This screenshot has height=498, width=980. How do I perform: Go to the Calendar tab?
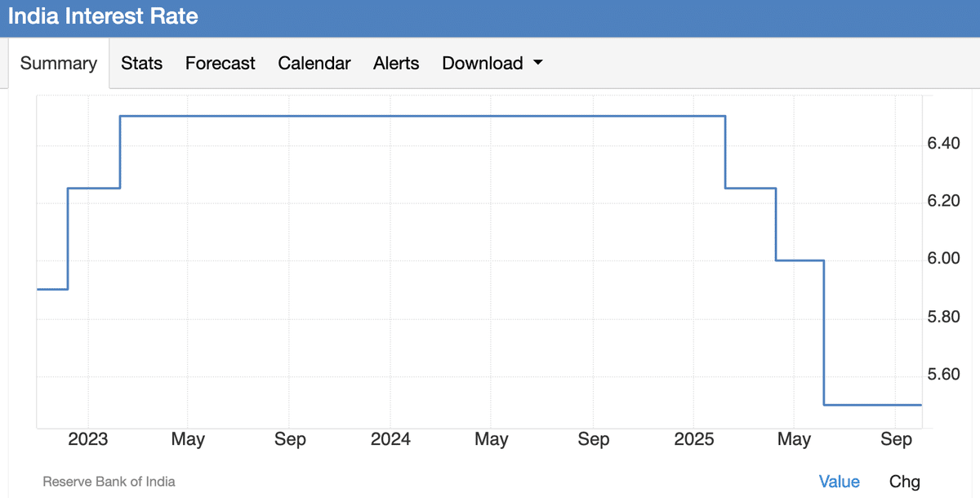314,64
